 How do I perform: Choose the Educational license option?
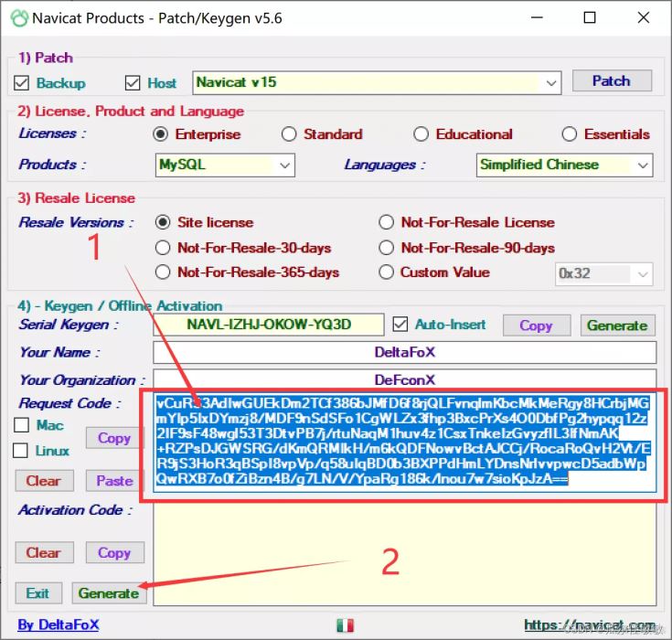(x=421, y=134)
